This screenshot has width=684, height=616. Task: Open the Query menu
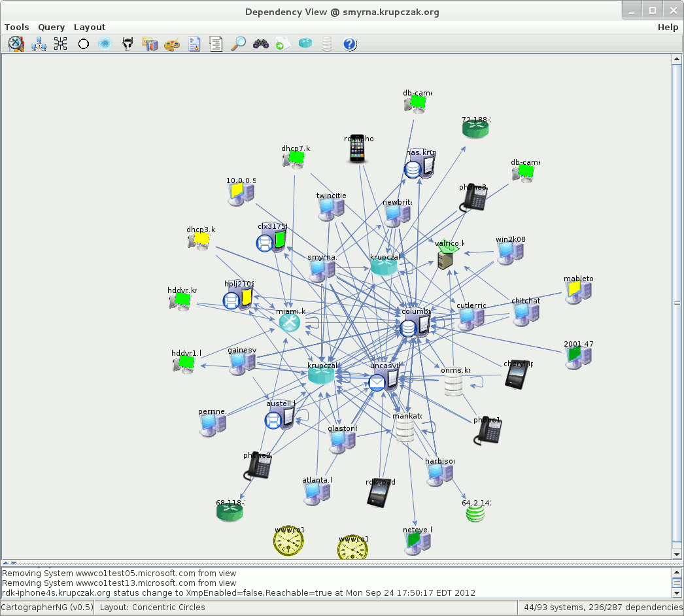[x=51, y=27]
